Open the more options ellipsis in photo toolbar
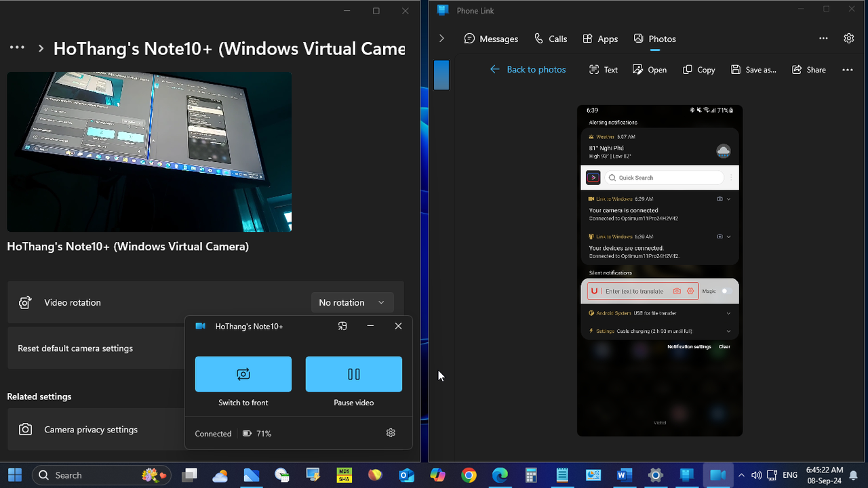 tap(847, 69)
